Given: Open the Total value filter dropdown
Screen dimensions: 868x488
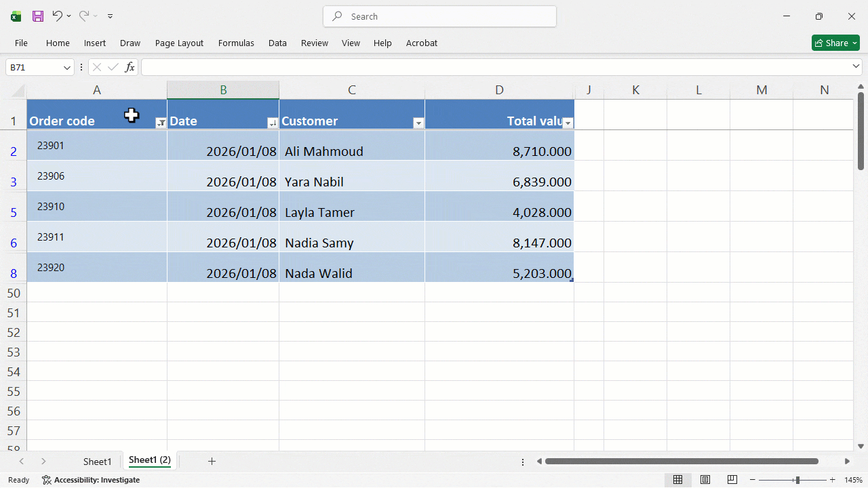Looking at the screenshot, I should point(568,123).
